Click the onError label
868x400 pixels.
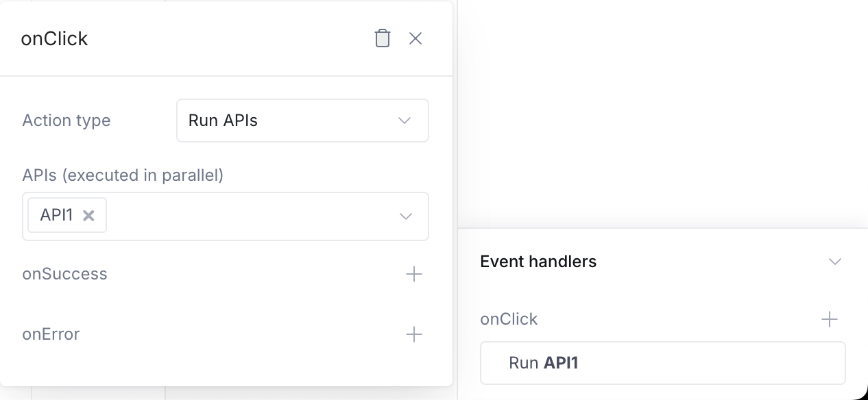(51, 335)
